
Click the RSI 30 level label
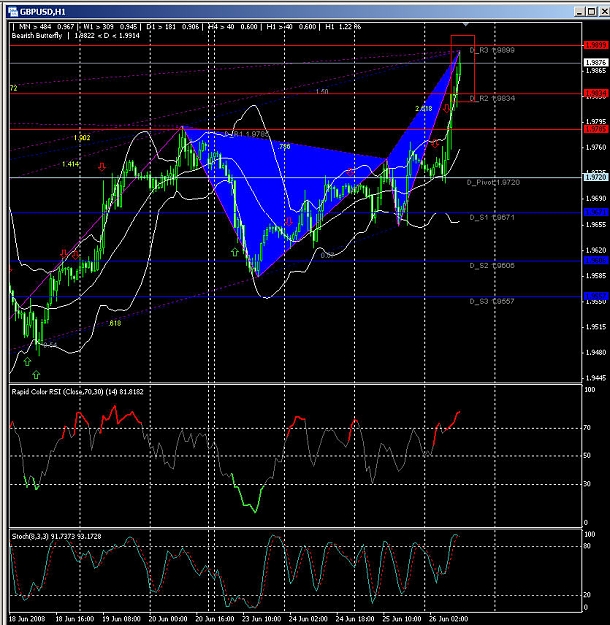tap(586, 483)
